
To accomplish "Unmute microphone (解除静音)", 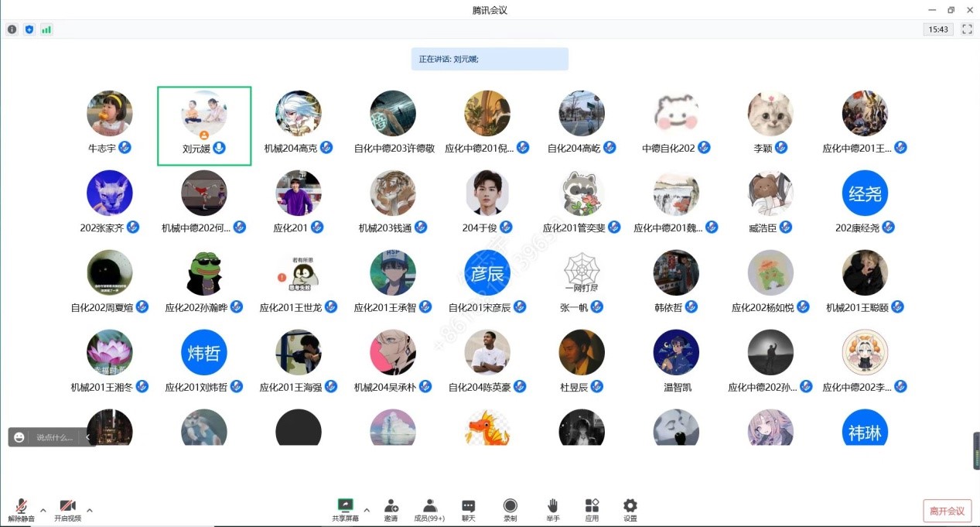I will [x=22, y=509].
